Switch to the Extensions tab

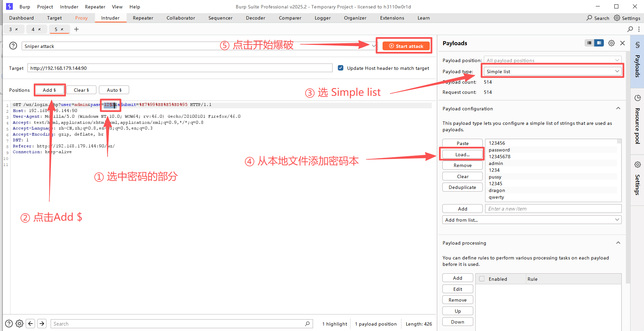pos(392,18)
